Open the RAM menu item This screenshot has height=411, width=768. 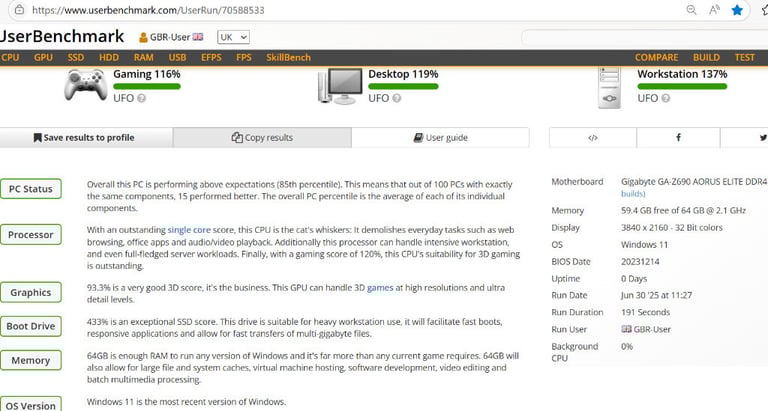pyautogui.click(x=144, y=57)
